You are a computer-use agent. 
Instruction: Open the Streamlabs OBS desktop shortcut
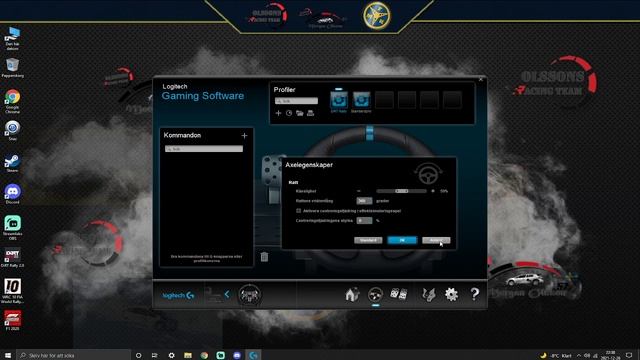(x=13, y=228)
